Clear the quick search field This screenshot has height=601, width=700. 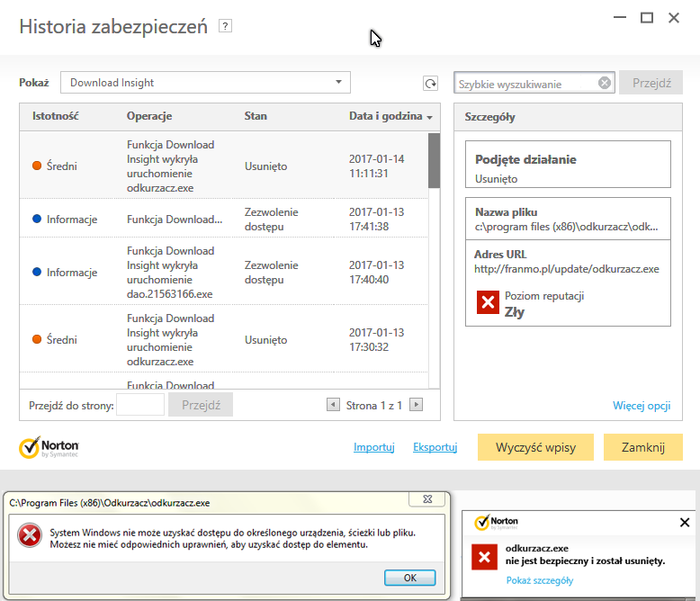coord(605,83)
